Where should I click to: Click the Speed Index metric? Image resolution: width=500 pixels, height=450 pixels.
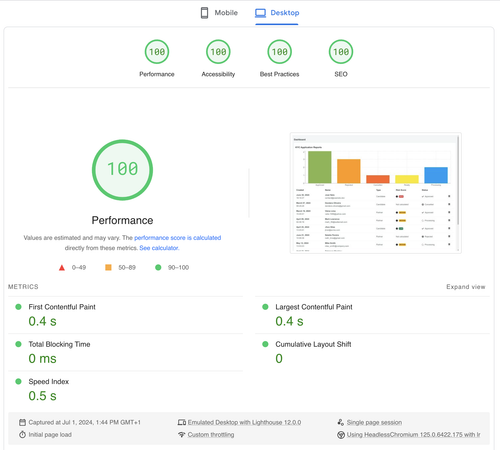[49, 381]
